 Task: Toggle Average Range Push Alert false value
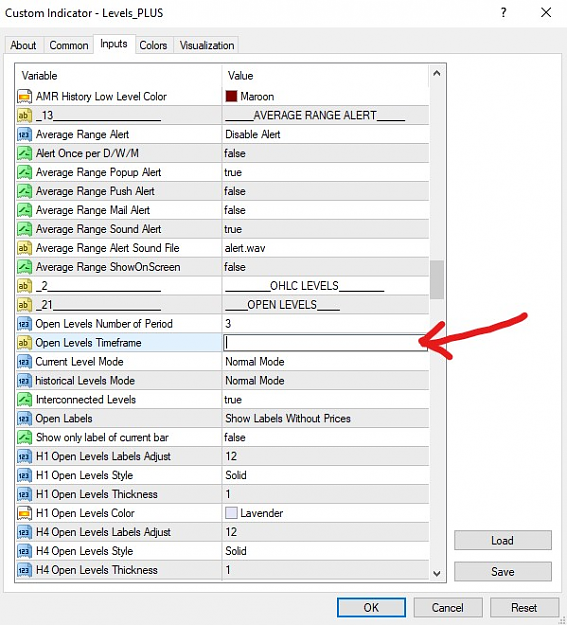click(326, 191)
